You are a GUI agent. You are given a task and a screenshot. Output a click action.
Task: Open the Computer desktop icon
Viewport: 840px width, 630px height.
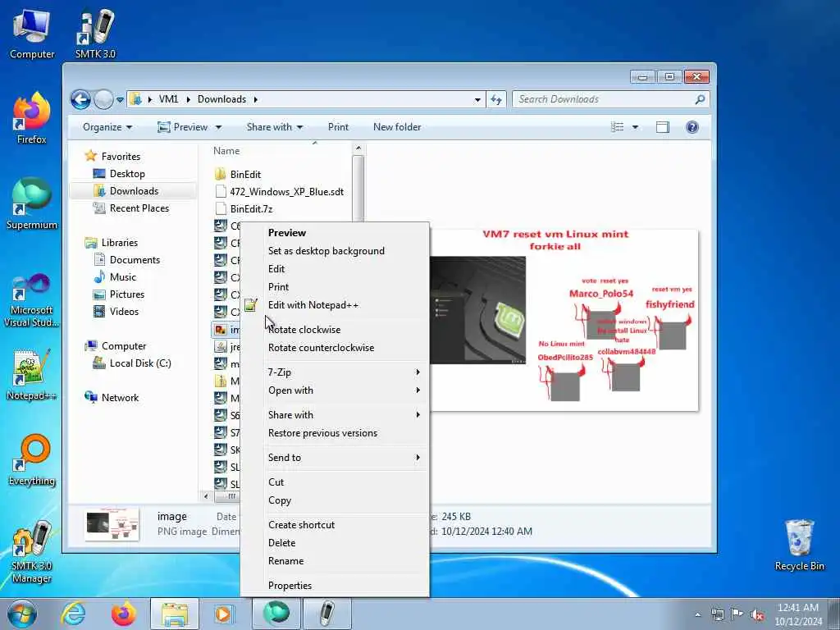[x=32, y=34]
